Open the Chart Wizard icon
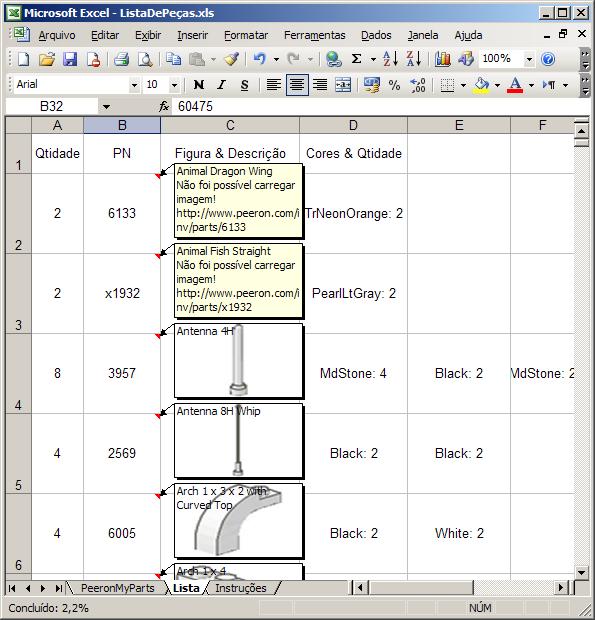595x620 pixels. [x=443, y=59]
